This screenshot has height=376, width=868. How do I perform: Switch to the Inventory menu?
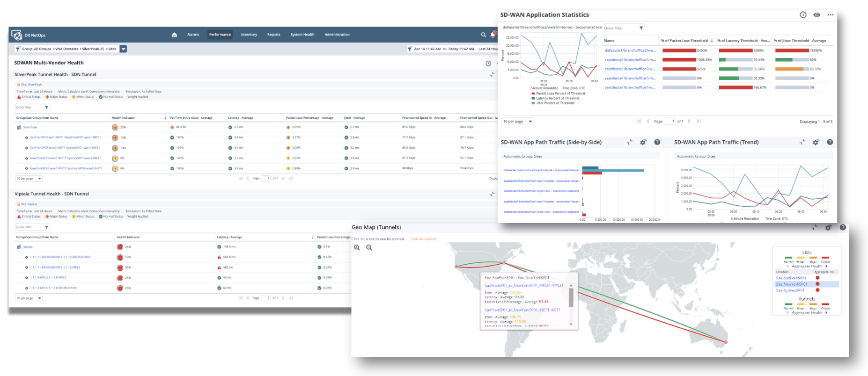pos(249,35)
